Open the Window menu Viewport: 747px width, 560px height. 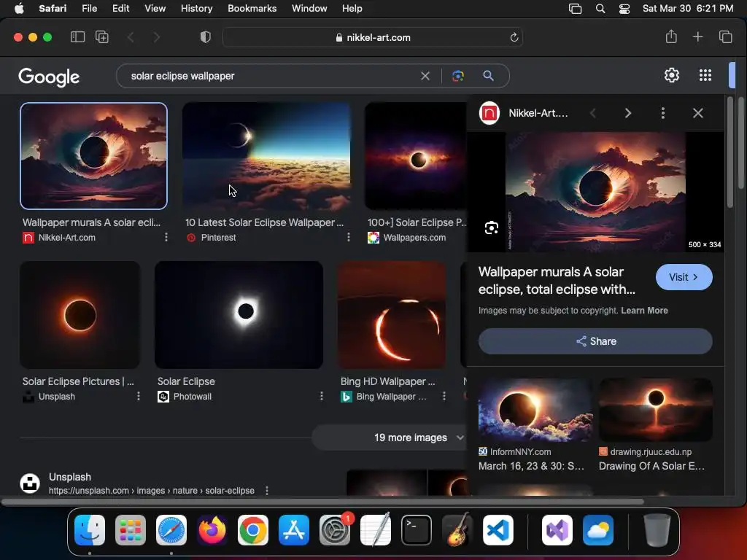click(309, 9)
